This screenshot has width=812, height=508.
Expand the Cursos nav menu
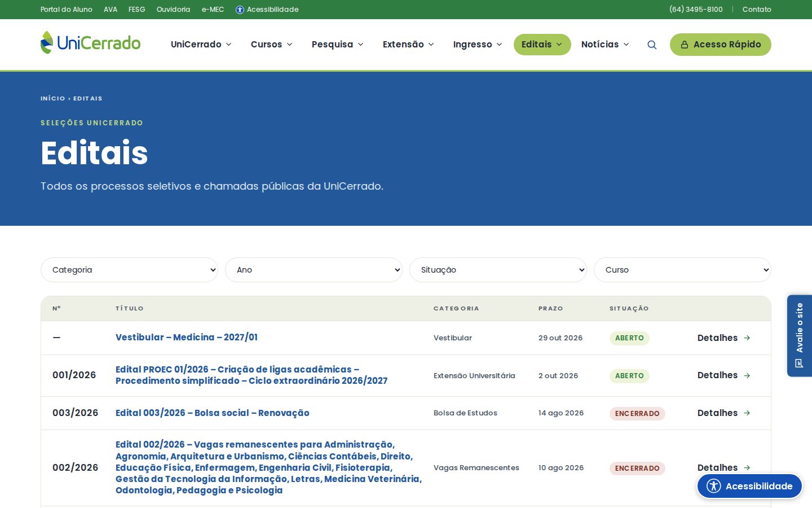point(271,45)
